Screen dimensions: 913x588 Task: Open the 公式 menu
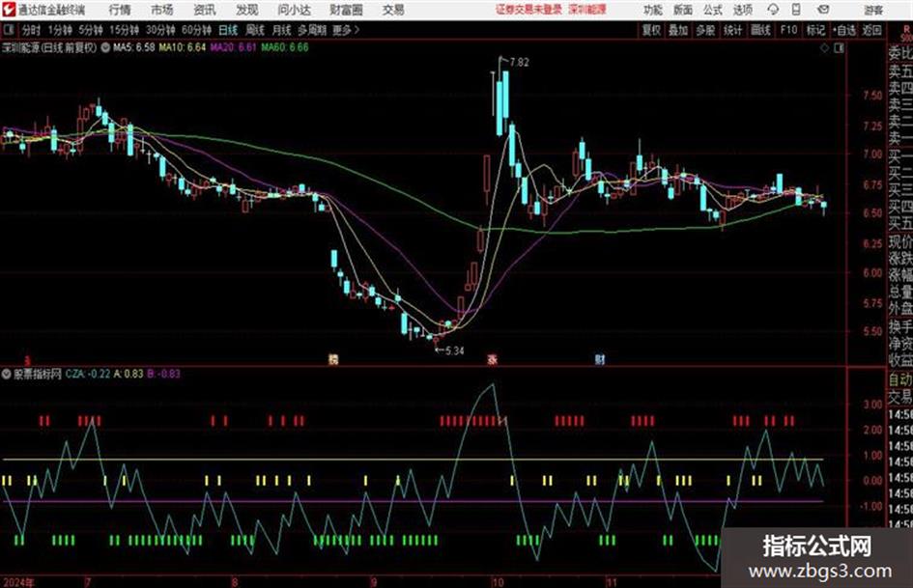pos(713,10)
